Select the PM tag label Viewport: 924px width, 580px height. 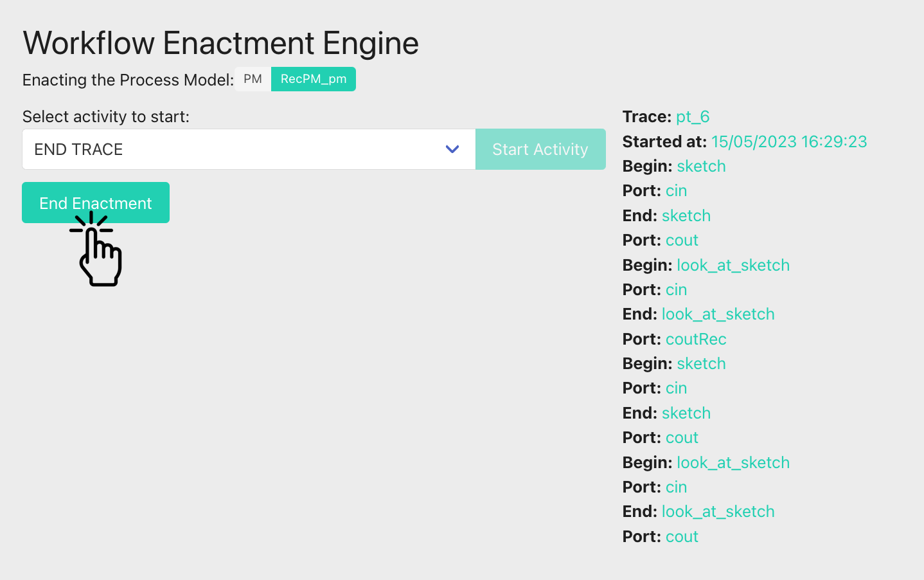[x=253, y=79]
